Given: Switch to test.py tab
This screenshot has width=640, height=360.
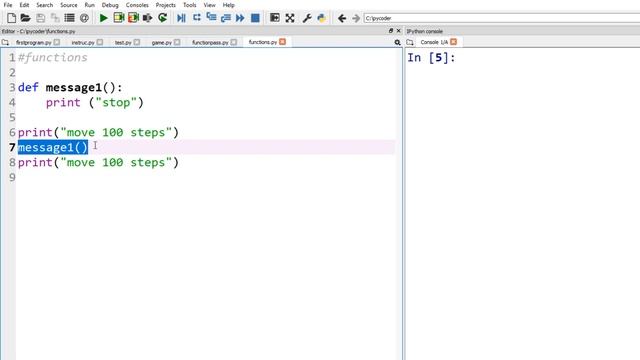Looking at the screenshot, I should point(123,42).
